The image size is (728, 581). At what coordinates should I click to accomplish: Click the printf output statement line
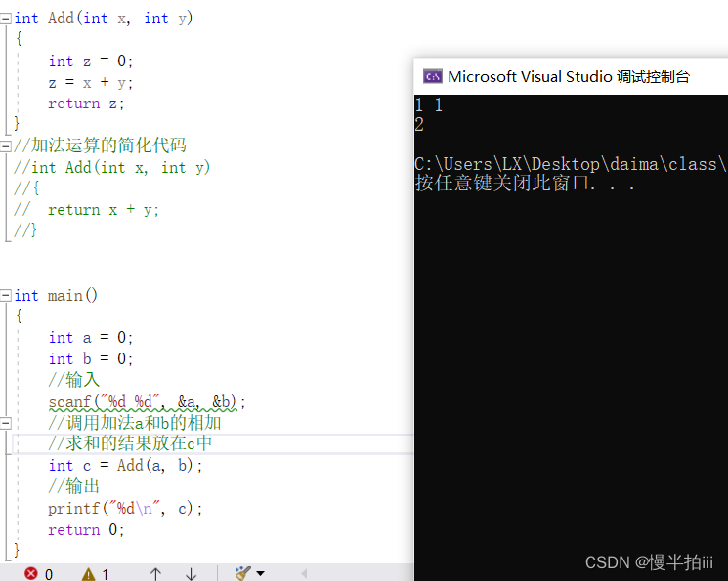click(125, 508)
